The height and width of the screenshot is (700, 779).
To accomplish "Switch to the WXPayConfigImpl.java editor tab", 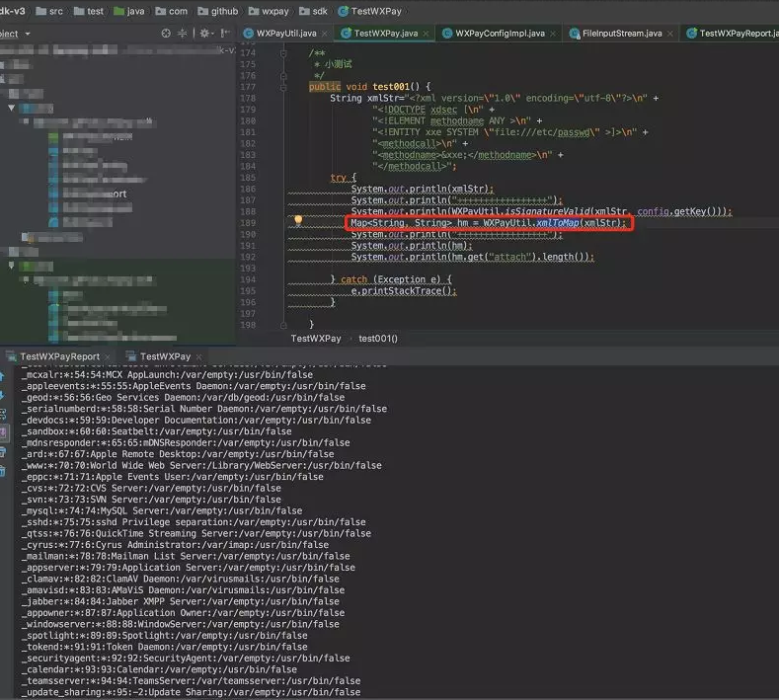I will point(499,33).
